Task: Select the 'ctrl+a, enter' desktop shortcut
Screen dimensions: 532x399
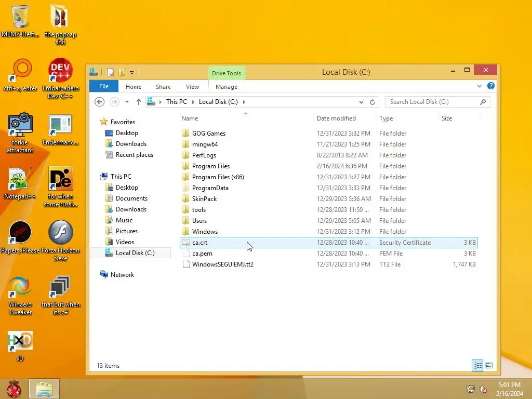Action: 20,75
